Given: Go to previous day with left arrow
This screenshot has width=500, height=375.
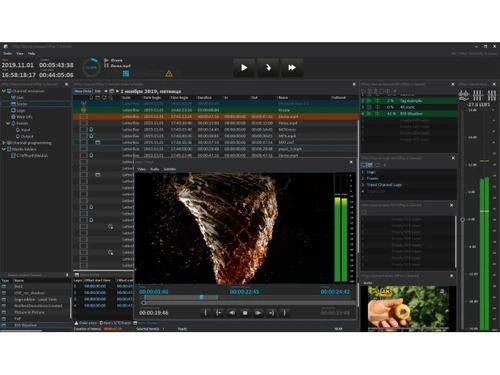Looking at the screenshot, I should click(x=106, y=91).
